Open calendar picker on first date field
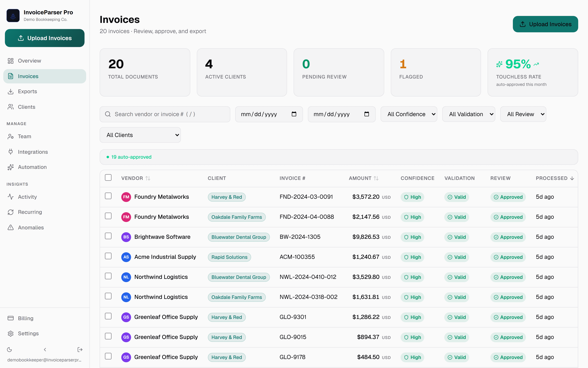This screenshot has height=368, width=588. [x=294, y=114]
